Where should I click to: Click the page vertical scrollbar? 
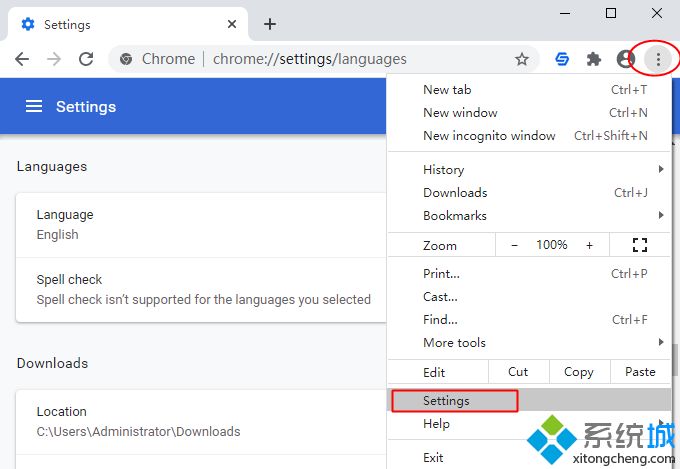coord(675,360)
